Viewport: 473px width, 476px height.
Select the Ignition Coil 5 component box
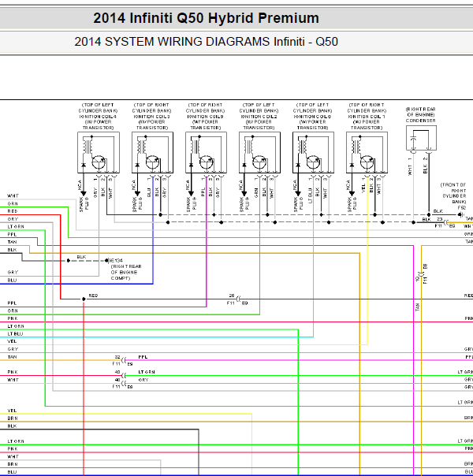206,152
